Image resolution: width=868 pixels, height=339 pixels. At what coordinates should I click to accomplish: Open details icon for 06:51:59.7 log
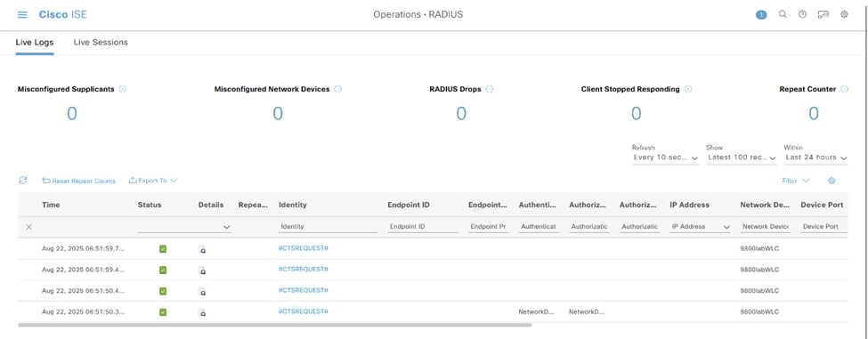[x=202, y=249]
